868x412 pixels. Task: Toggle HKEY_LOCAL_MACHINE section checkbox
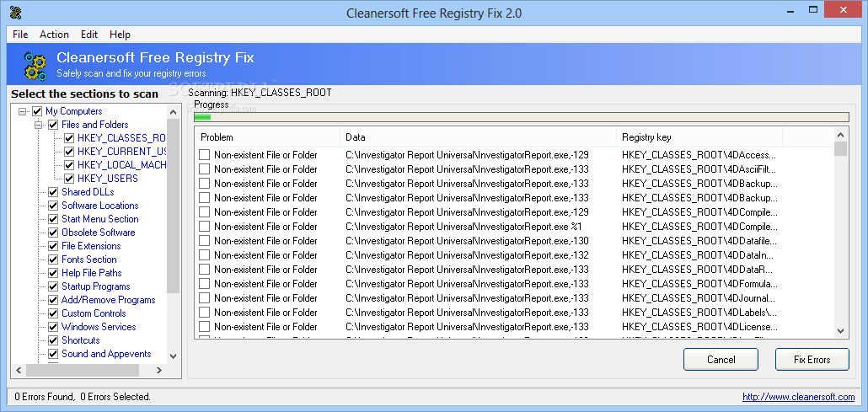[69, 165]
